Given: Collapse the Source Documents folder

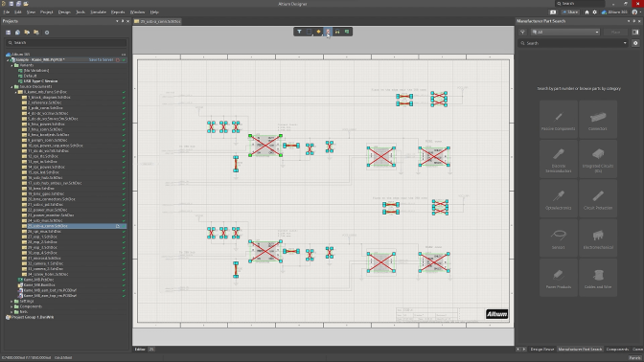Looking at the screenshot, I should (11, 86).
